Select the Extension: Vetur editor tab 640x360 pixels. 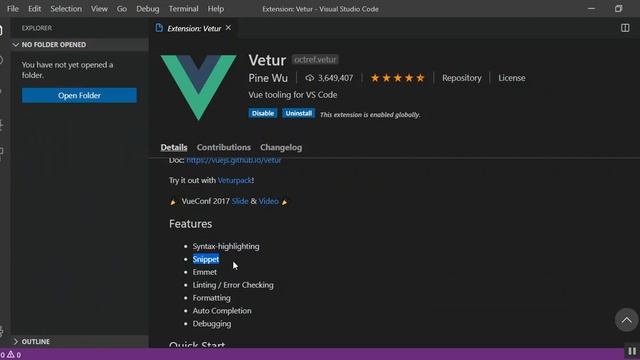click(x=193, y=28)
